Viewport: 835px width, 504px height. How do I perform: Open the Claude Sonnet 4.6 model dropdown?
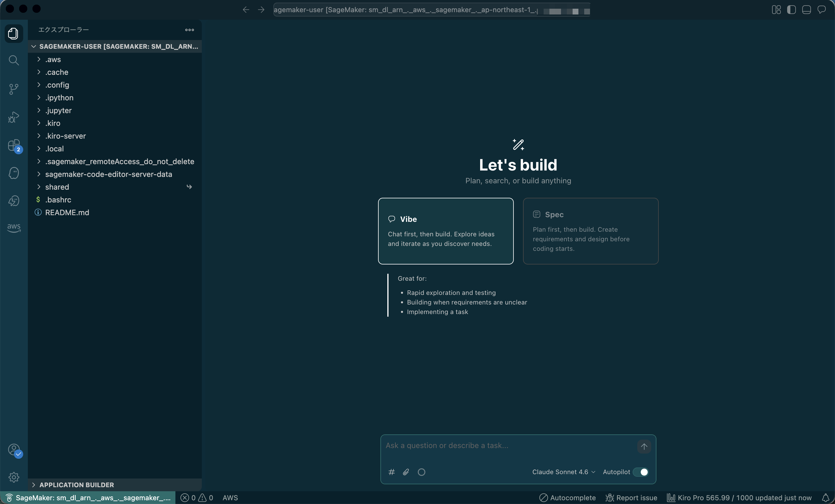click(564, 472)
